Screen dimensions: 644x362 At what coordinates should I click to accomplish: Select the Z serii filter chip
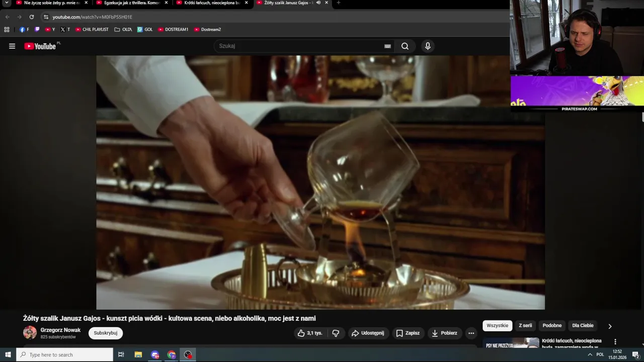click(x=525, y=326)
